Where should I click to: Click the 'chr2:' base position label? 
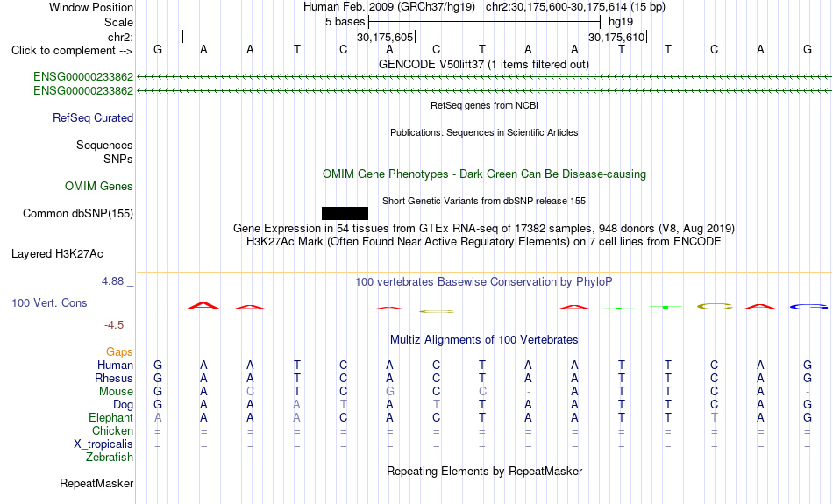121,37
